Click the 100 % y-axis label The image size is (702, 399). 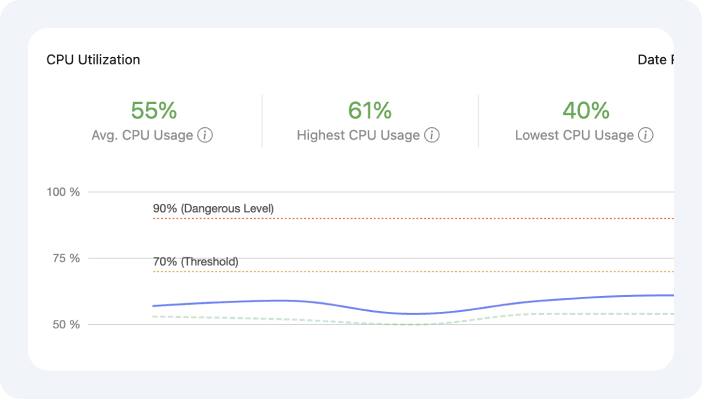click(63, 192)
